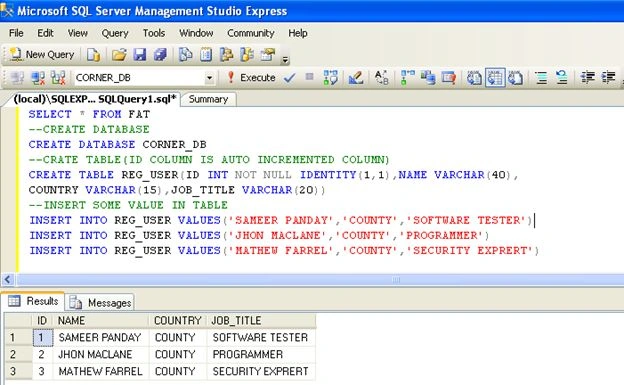Click the JOB_TITLE column header

(x=261, y=321)
